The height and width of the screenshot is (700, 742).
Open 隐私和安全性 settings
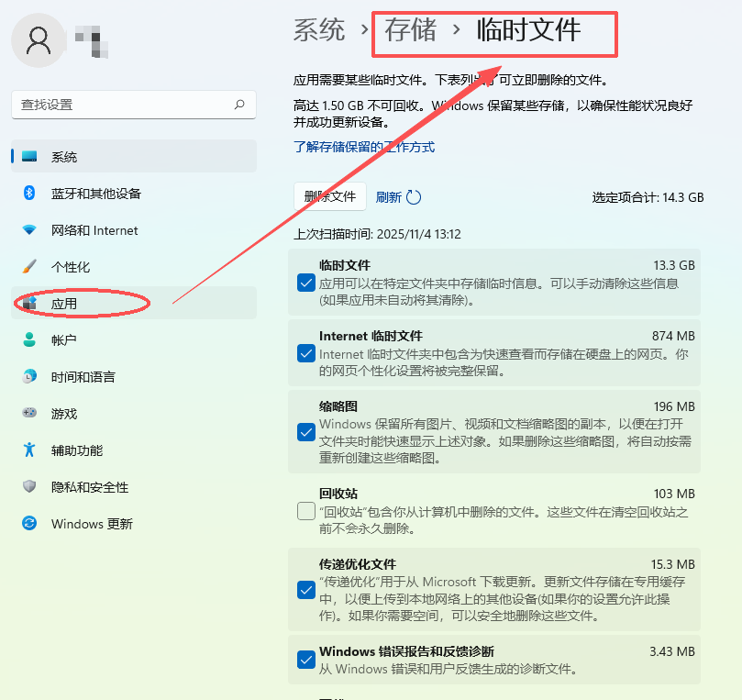(x=134, y=486)
